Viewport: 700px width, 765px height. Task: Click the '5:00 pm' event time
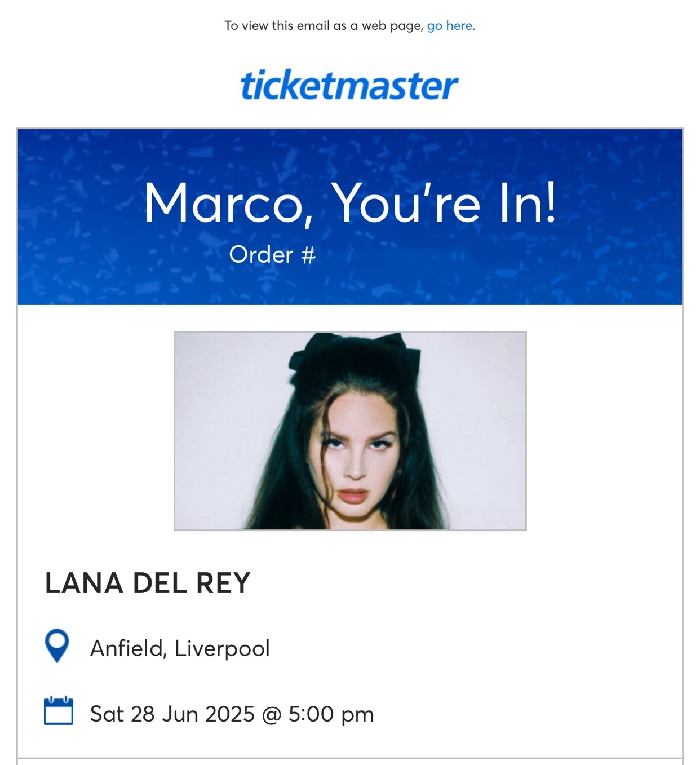tap(331, 714)
